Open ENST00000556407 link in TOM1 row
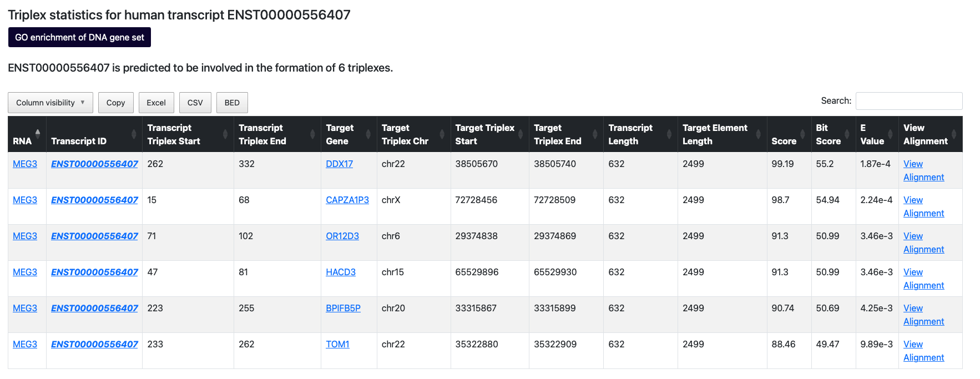980x379 pixels. (x=94, y=344)
